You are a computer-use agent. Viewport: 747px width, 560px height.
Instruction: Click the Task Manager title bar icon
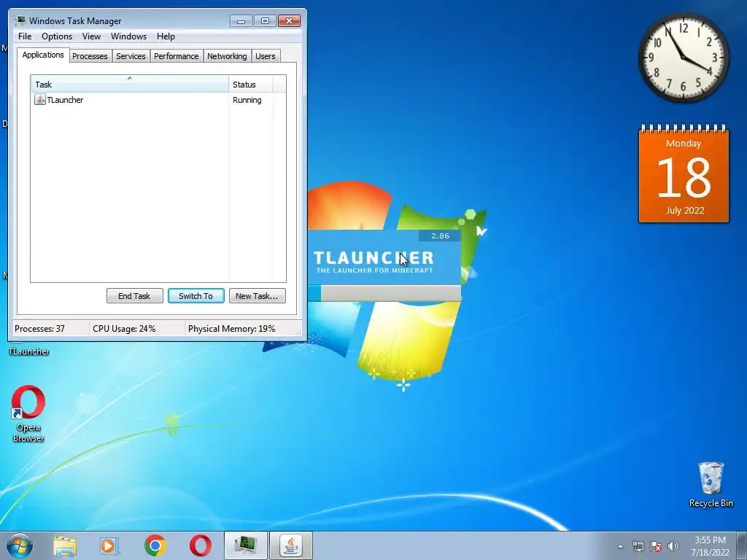[20, 20]
